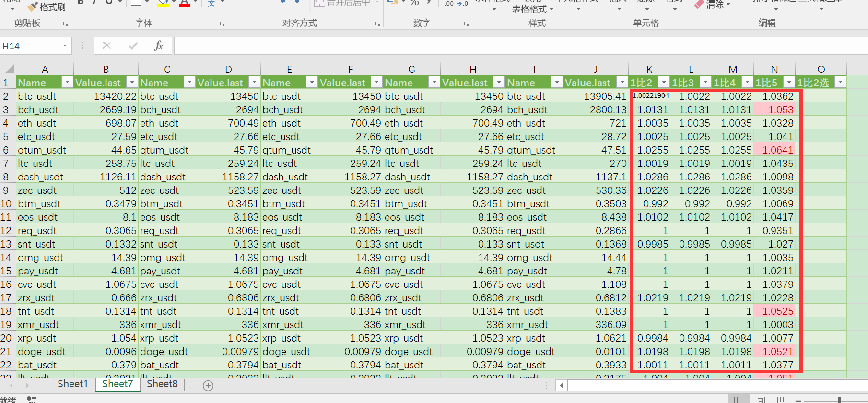This screenshot has width=868, height=403.
Task: Open the 1比5 filter dropdown in column N
Action: (x=789, y=83)
